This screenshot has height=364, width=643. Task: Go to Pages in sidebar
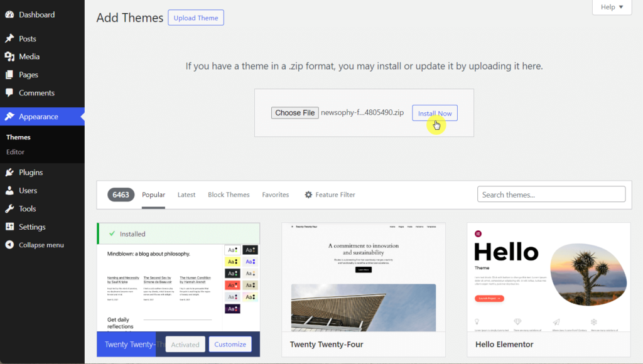point(42,75)
